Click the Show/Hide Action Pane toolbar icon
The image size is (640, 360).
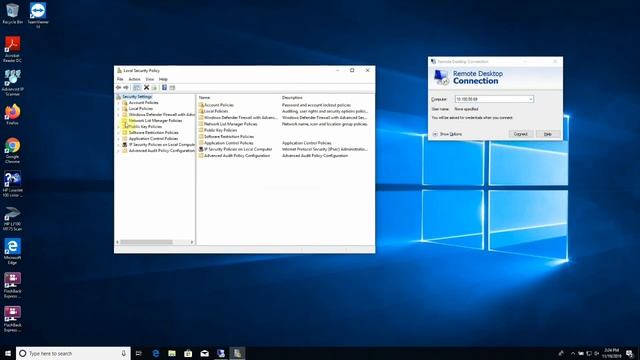pos(172,88)
